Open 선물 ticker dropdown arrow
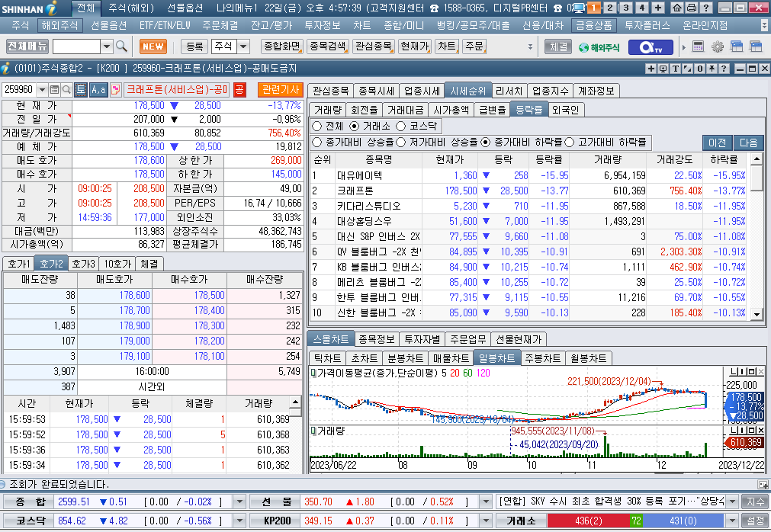The height and width of the screenshot is (532, 771). pyautogui.click(x=486, y=502)
